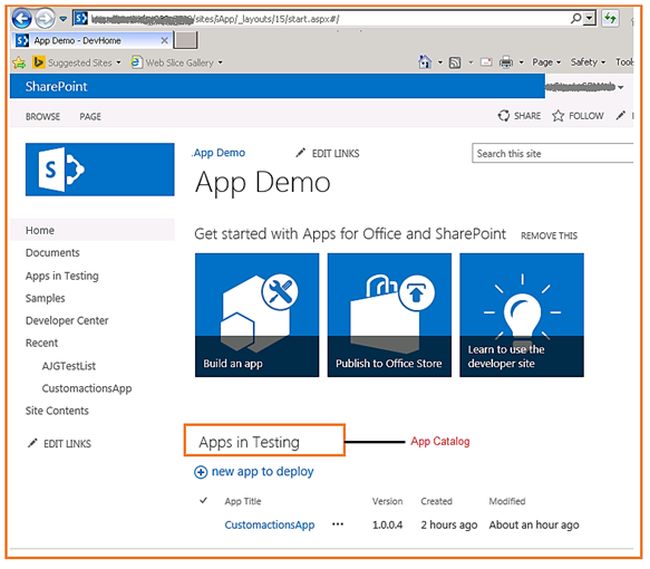
Task: Open CustomactionsApp in the apps list
Action: coord(269,525)
